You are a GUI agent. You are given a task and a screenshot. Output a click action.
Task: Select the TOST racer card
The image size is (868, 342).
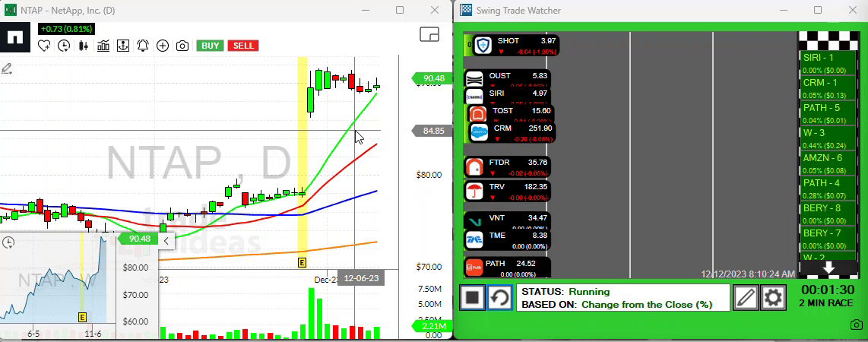tap(511, 113)
